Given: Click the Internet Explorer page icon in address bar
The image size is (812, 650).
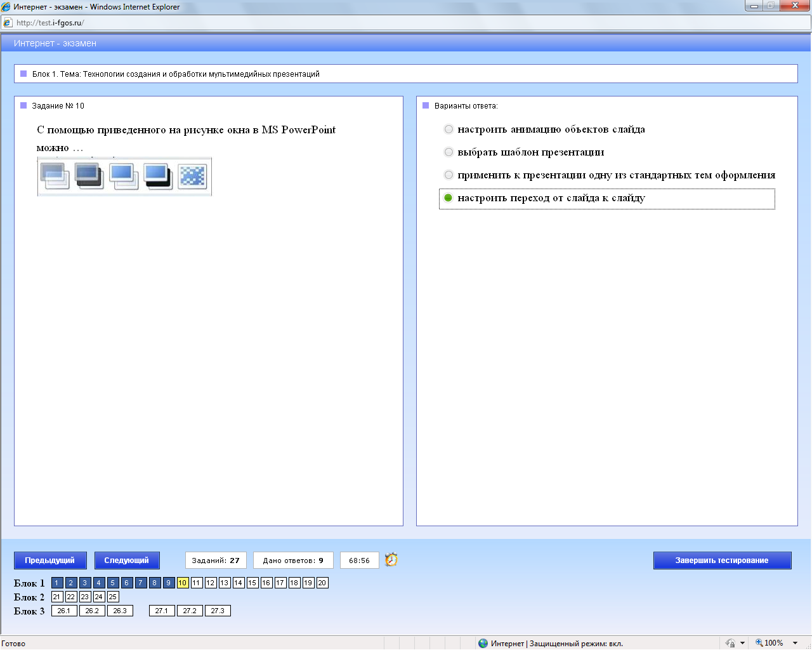Looking at the screenshot, I should pos(7,23).
